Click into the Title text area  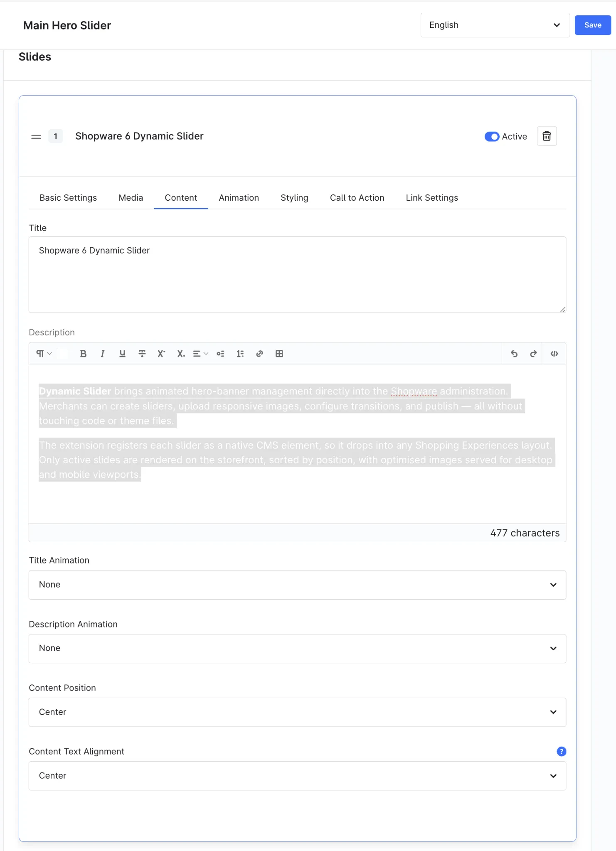[x=297, y=275]
